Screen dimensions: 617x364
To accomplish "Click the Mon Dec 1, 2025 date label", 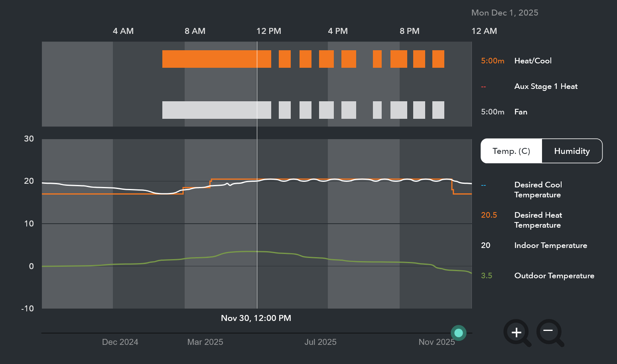I will point(505,13).
